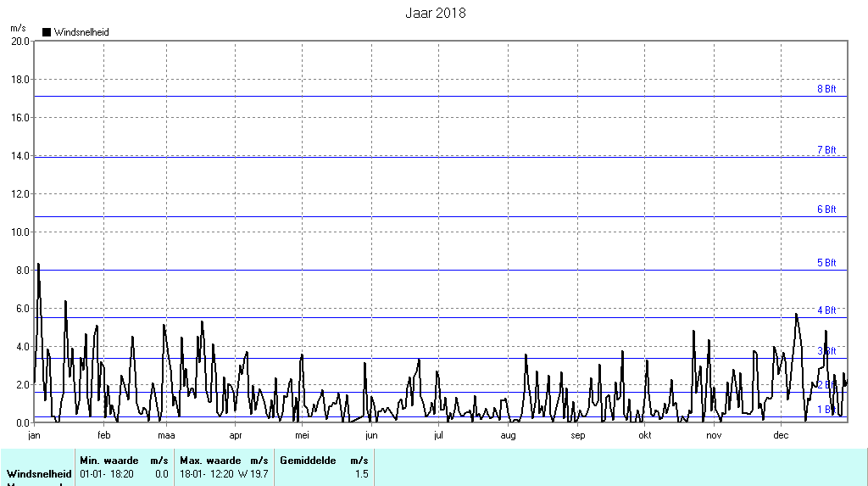The width and height of the screenshot is (868, 486).
Task: Click the 2.0 y-axis value
Action: click(x=23, y=384)
